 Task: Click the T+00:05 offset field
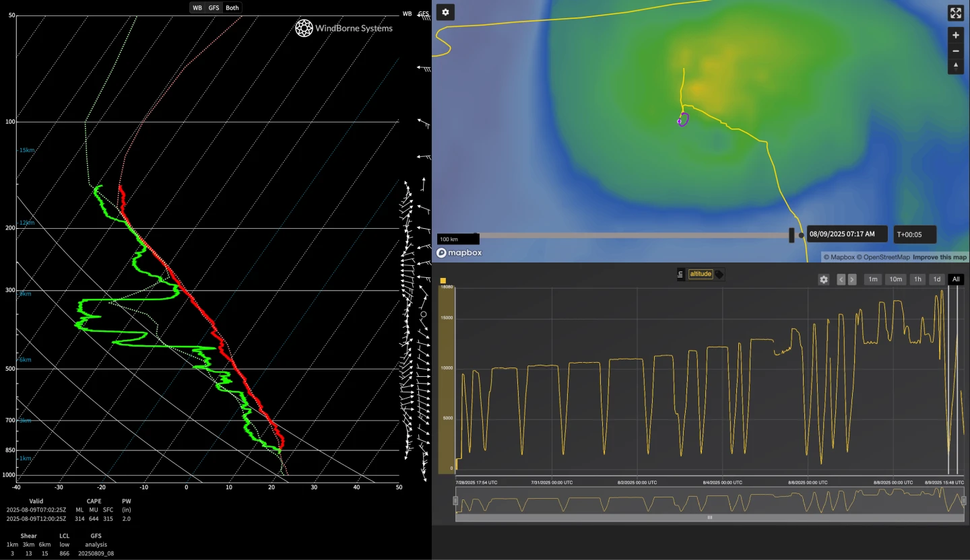click(x=915, y=234)
